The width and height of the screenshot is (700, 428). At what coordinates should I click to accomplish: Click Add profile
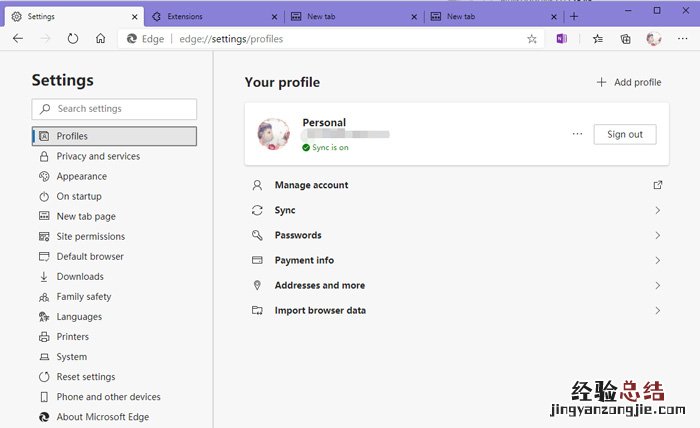[629, 82]
